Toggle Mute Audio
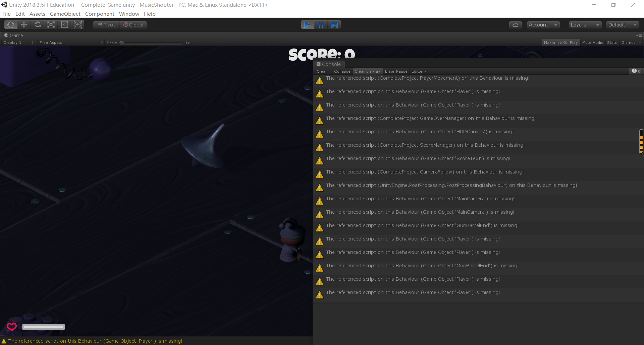The height and width of the screenshot is (345, 644). click(593, 43)
